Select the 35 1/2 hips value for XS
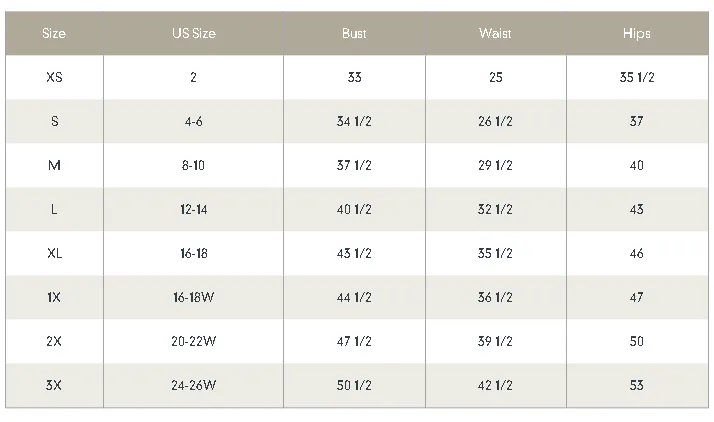Image resolution: width=714 pixels, height=422 pixels. point(637,77)
